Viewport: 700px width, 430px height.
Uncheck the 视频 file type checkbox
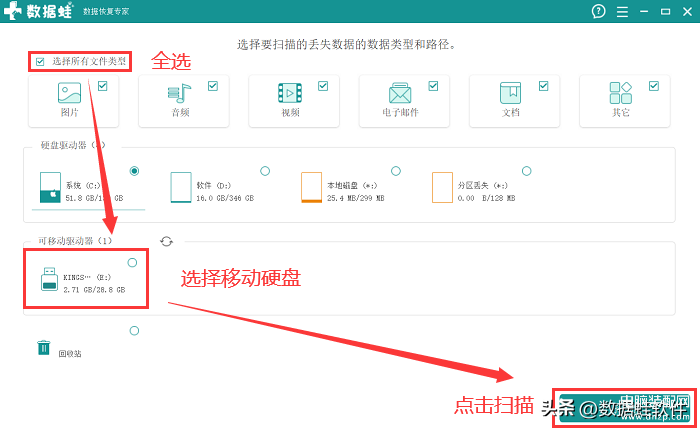click(323, 86)
